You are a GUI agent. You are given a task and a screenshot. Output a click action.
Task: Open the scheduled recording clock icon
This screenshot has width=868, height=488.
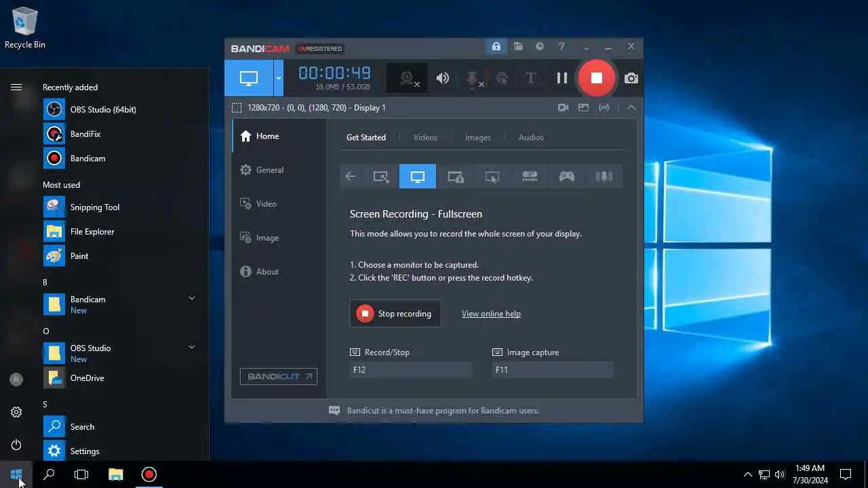point(540,47)
